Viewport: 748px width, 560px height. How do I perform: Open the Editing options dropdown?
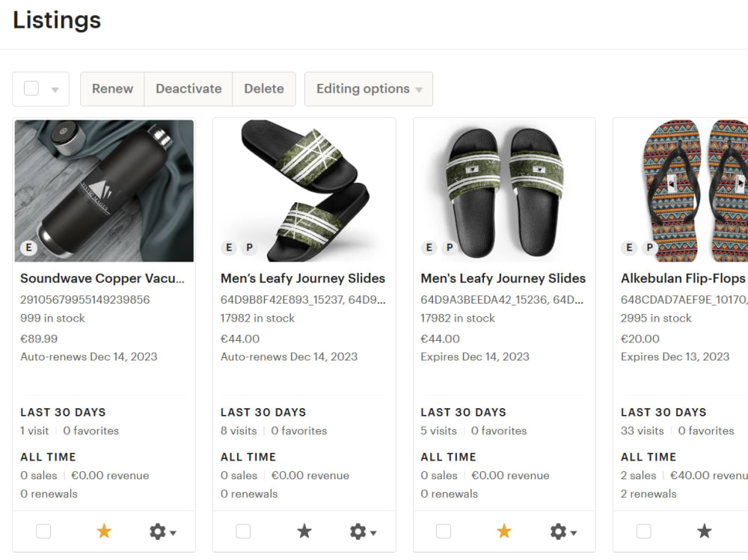pyautogui.click(x=369, y=89)
